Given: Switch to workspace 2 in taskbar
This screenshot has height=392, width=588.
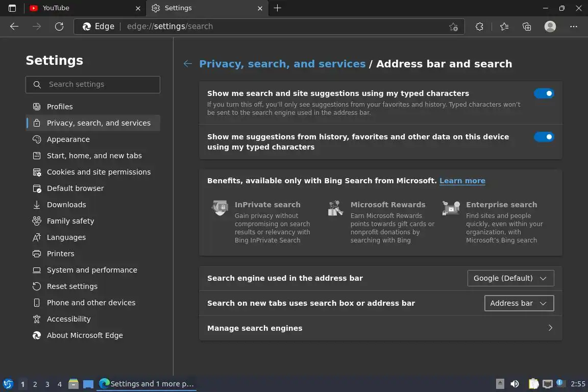Looking at the screenshot, I should (35, 384).
